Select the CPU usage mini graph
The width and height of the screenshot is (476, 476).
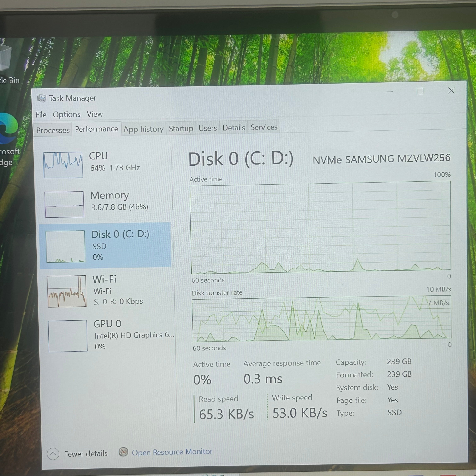(x=63, y=165)
